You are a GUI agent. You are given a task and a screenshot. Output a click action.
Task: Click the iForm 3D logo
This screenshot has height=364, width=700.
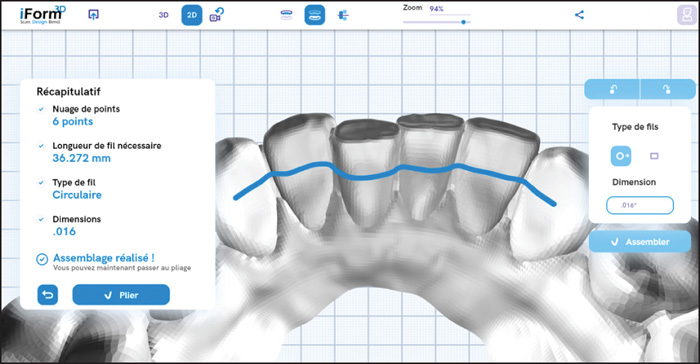(x=42, y=15)
